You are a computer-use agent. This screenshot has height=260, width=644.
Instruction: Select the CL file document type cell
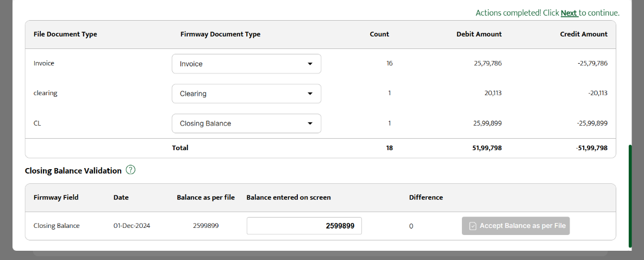37,123
